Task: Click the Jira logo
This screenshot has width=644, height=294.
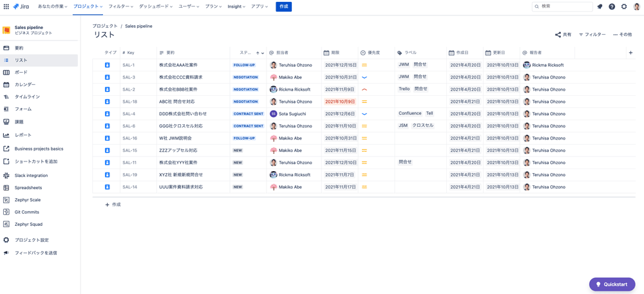Action: coord(21,6)
